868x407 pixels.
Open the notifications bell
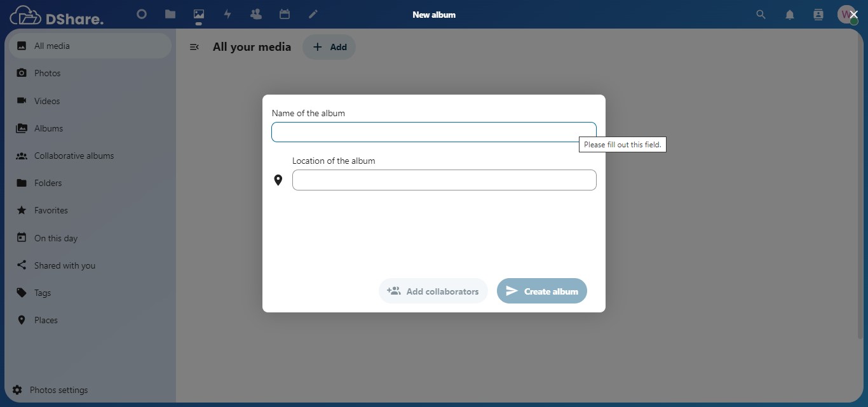[789, 15]
